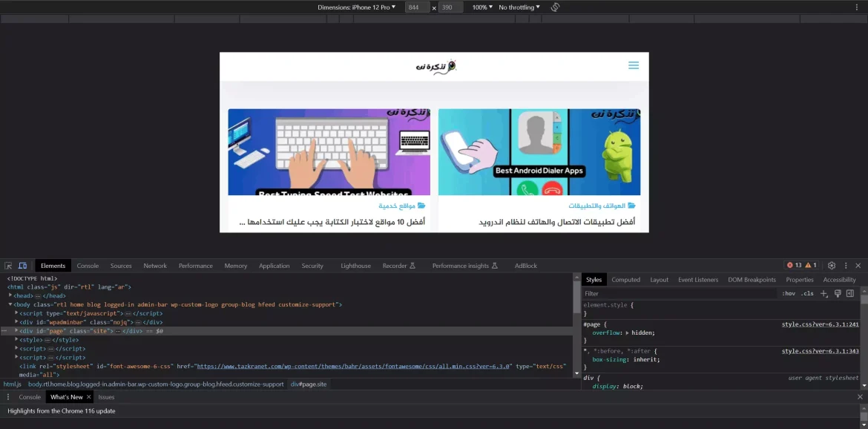Select html.js breadcrumb
This screenshot has width=868, height=429.
pyautogui.click(x=12, y=384)
